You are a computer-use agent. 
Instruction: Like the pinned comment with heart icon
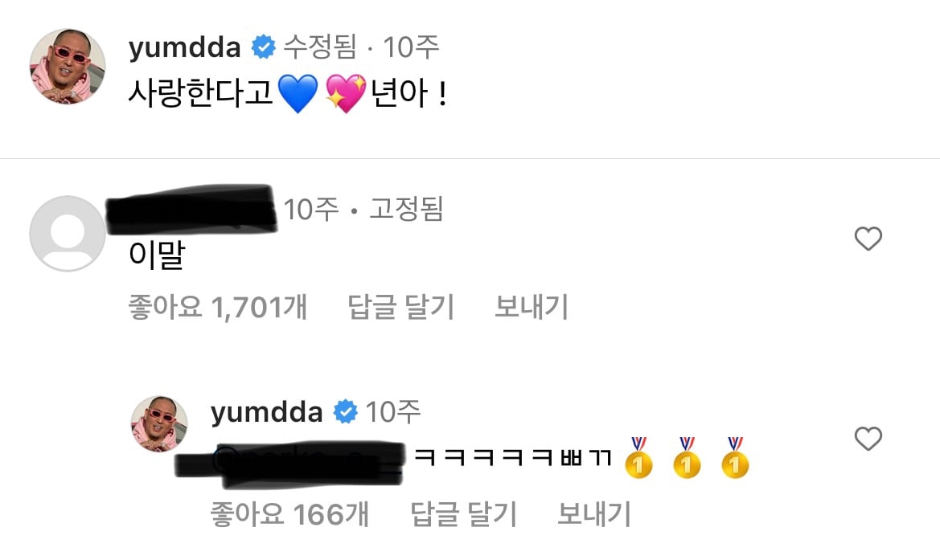coord(868,239)
